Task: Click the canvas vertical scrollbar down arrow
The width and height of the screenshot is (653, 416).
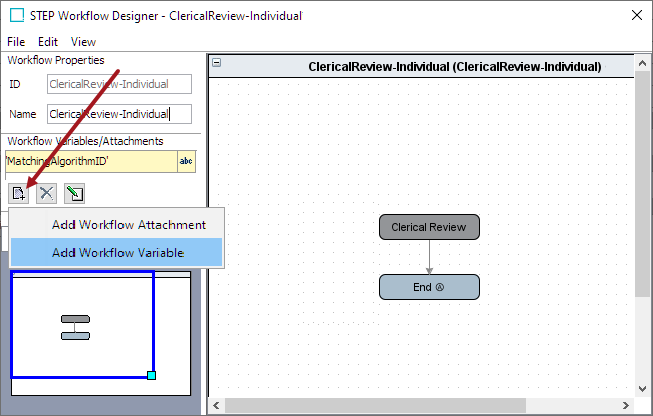Action: [x=643, y=388]
